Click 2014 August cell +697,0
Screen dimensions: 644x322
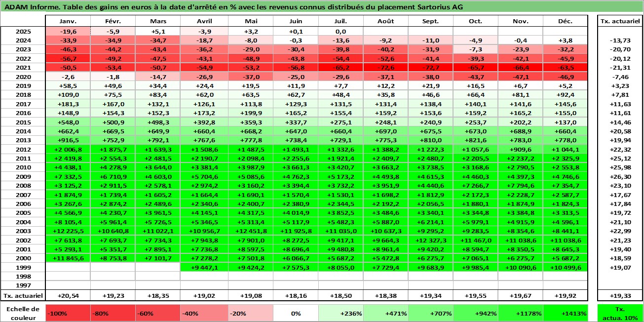pos(385,131)
